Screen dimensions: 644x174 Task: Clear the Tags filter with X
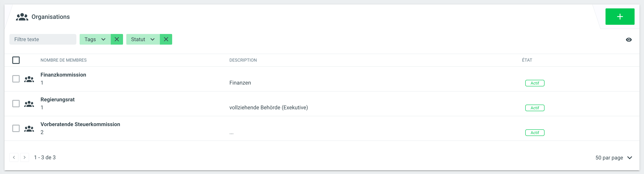117,39
